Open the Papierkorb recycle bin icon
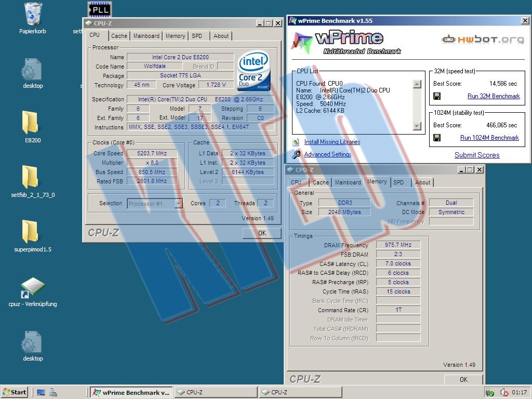This screenshot has width=532, height=399. pyautogui.click(x=33, y=14)
